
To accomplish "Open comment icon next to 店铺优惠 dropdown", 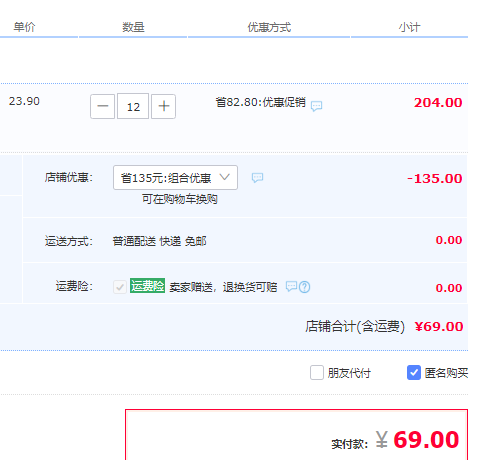I will click(257, 177).
